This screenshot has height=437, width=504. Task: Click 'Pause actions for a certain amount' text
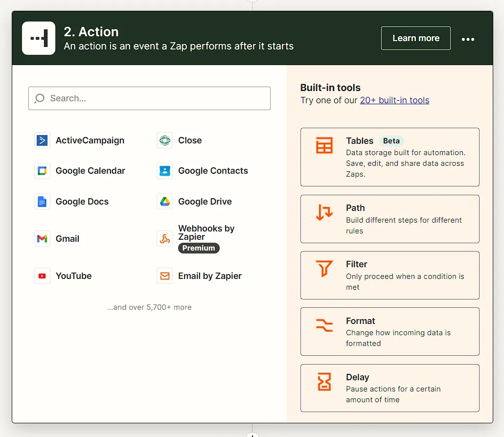(x=393, y=394)
